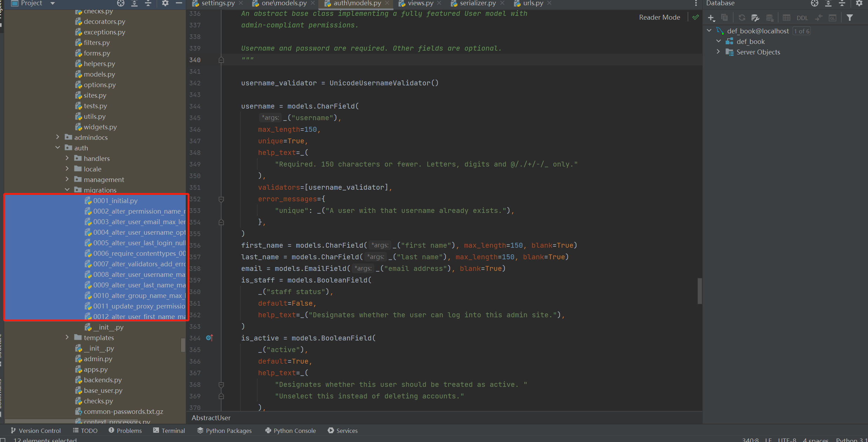
Task: Open the Project view dropdown arrow
Action: (53, 3)
